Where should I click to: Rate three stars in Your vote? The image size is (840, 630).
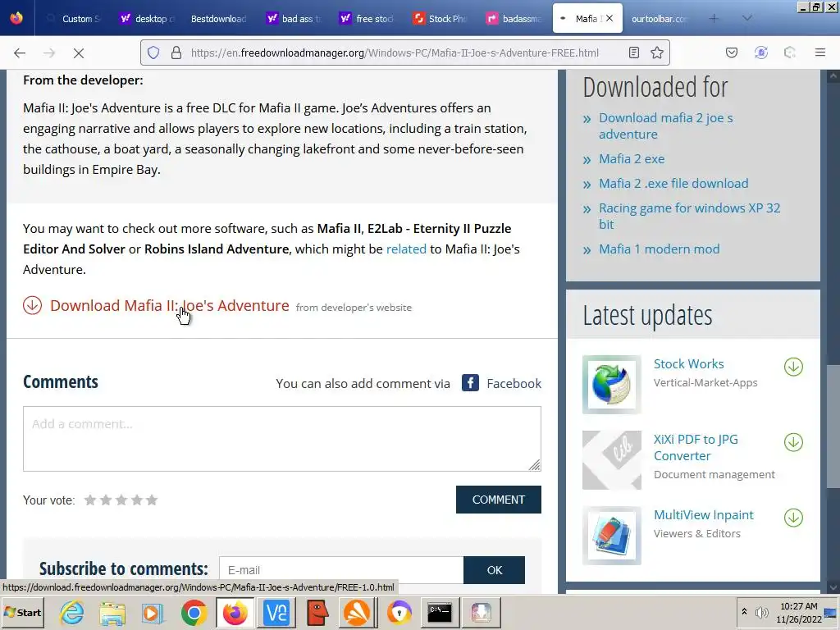click(x=121, y=500)
